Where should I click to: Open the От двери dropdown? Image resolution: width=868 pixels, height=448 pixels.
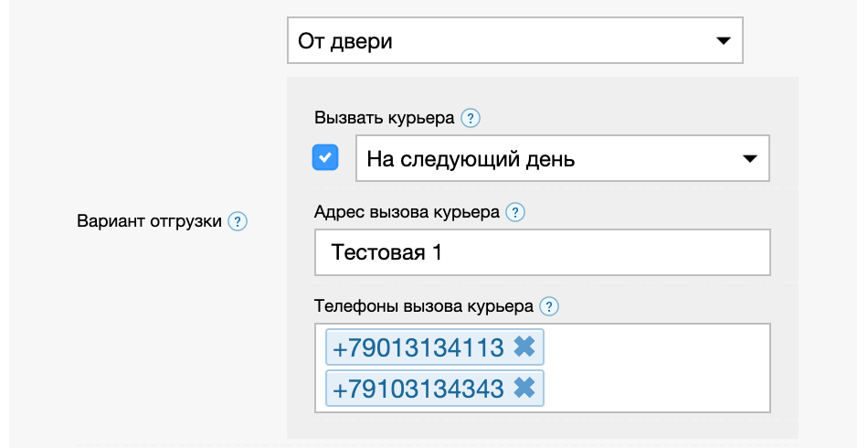tap(514, 41)
